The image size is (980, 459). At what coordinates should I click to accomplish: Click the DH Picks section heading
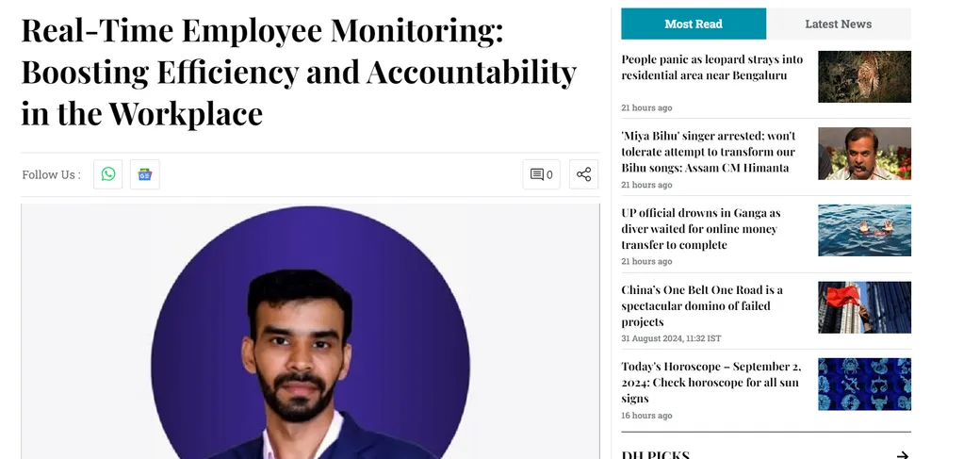655,454
